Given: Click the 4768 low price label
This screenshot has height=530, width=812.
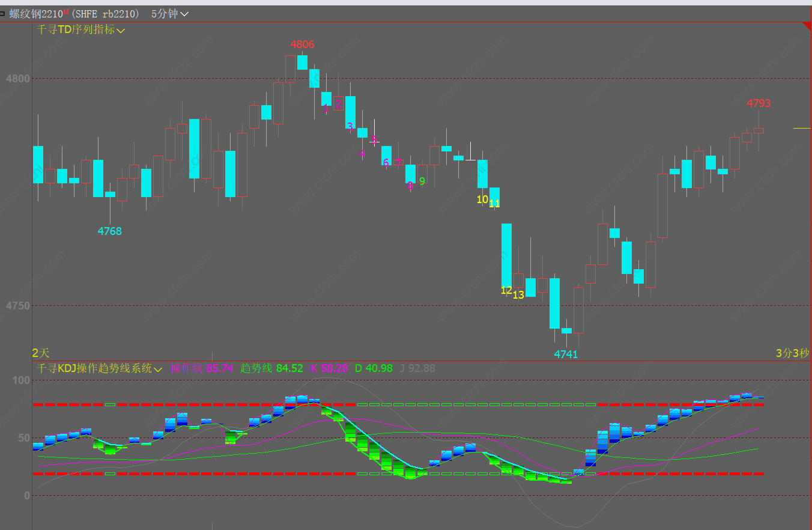Looking at the screenshot, I should 110,231.
